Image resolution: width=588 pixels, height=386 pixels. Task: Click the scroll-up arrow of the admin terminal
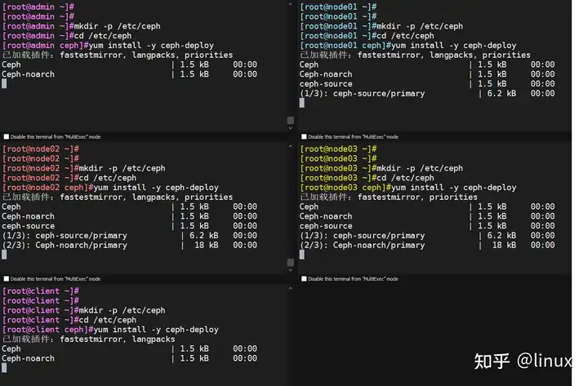290,4
